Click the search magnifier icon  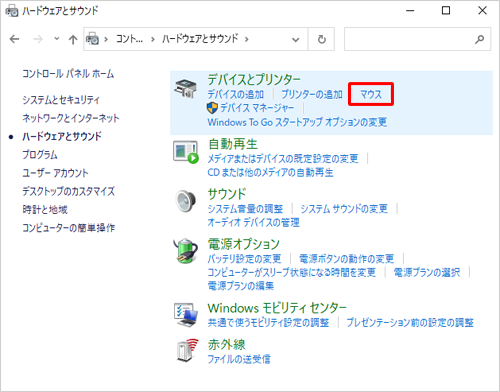480,39
